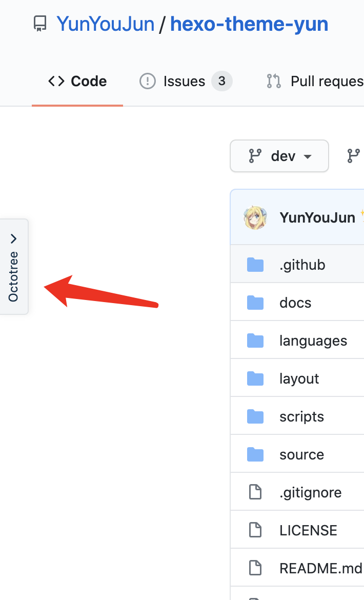Click the dropdown caret on the branch selector
364x600 pixels.
click(x=307, y=156)
